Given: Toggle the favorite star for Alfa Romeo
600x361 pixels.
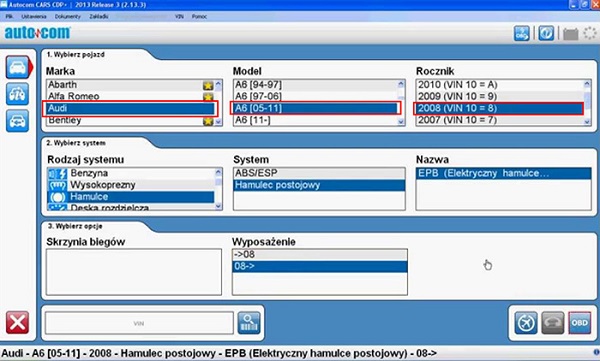Looking at the screenshot, I should pyautogui.click(x=208, y=96).
